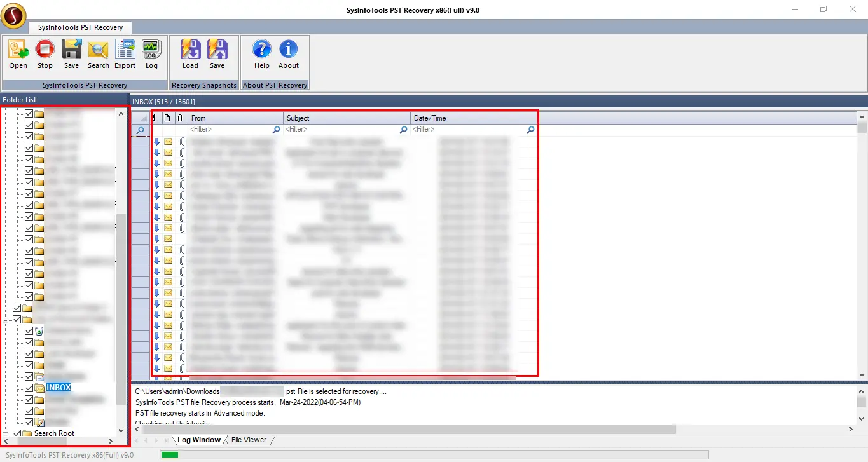The height and width of the screenshot is (462, 868).
Task: Click the magnifier in the Date/Time filter
Action: pyautogui.click(x=530, y=130)
